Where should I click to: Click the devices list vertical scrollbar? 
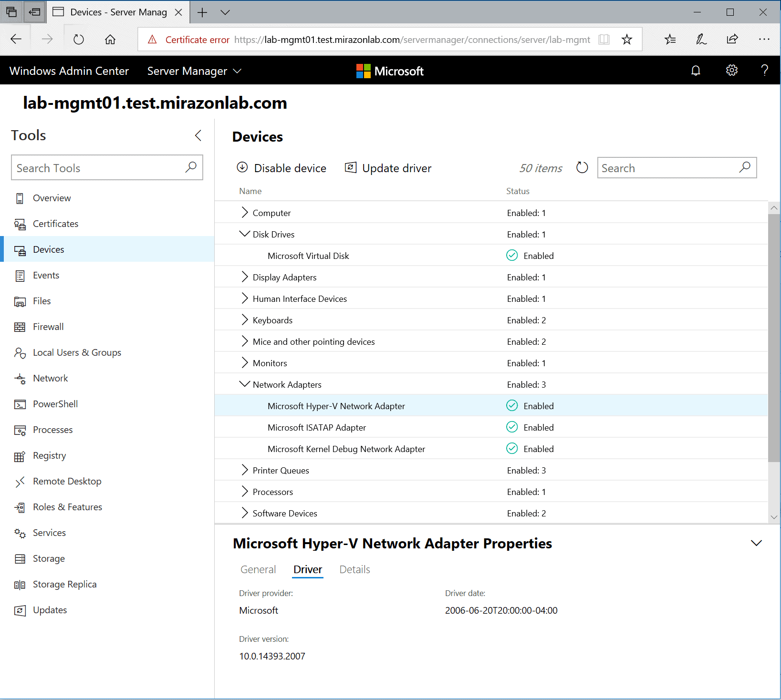tap(774, 338)
